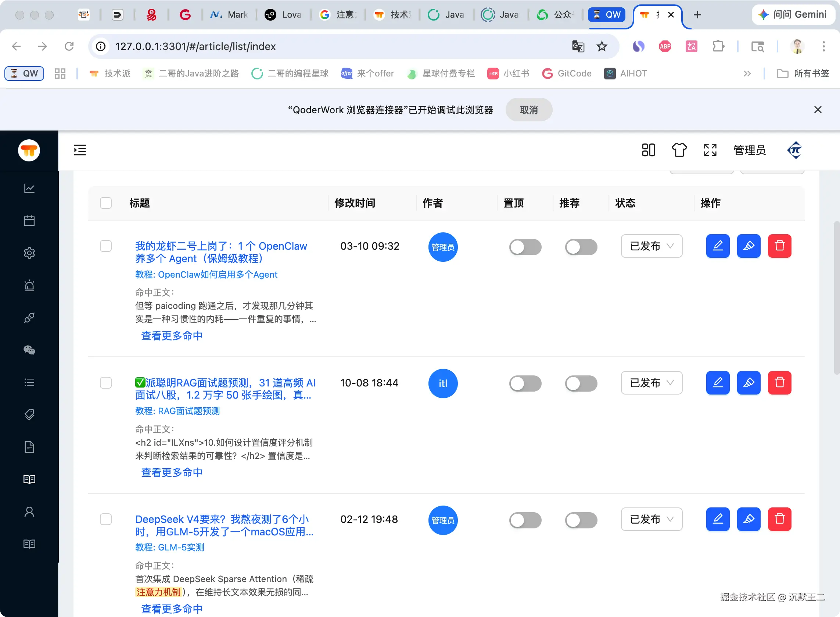
Task: Open tutorial link 教程: RAG面试题预测
Action: (x=177, y=411)
